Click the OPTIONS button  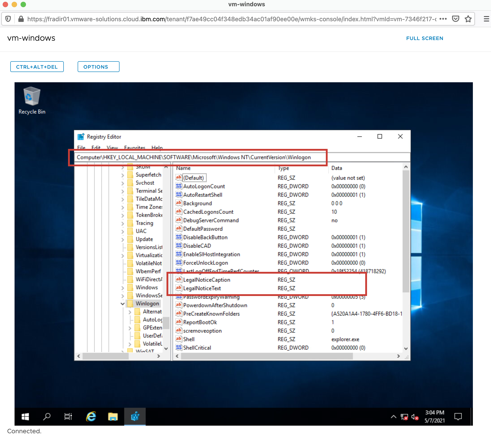point(98,67)
